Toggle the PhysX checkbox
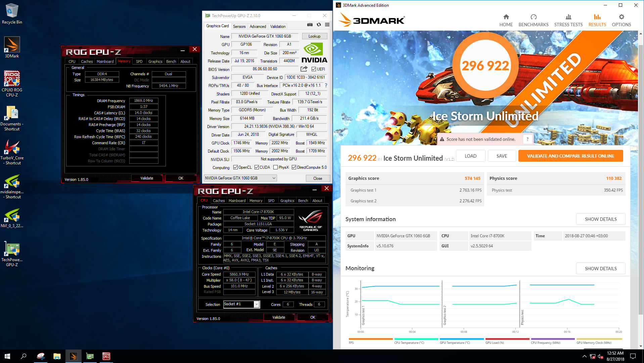The image size is (644, 363). point(275,167)
